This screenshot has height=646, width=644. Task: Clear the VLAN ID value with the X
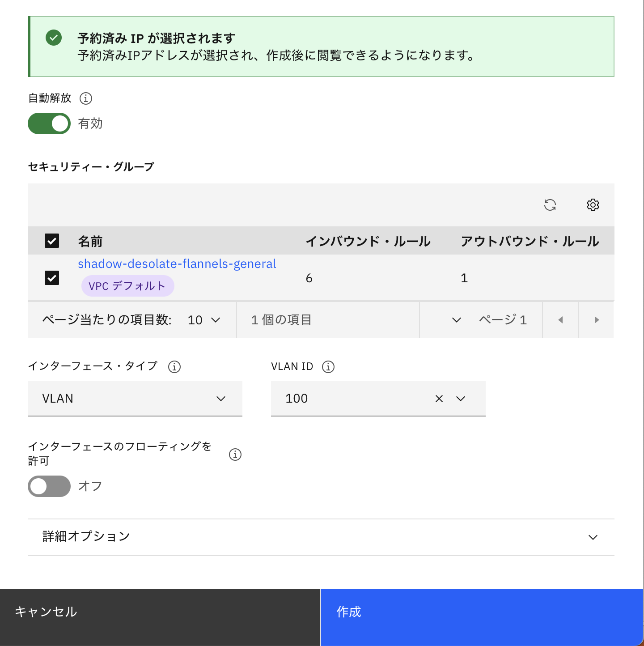[x=439, y=399]
